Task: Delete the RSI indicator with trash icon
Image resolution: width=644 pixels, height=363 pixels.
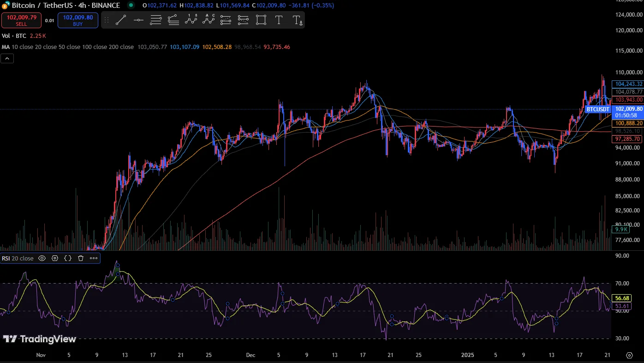Action: tap(81, 258)
